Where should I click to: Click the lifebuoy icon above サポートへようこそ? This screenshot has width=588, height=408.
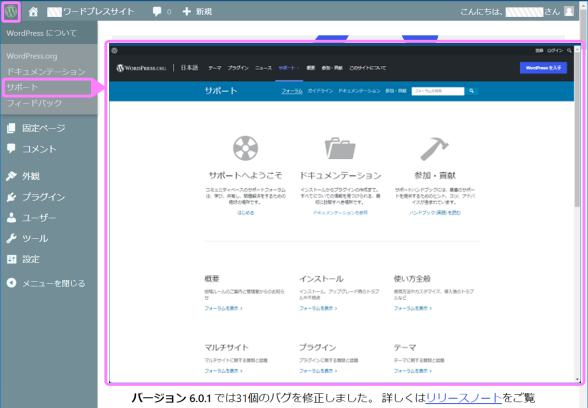point(245,148)
